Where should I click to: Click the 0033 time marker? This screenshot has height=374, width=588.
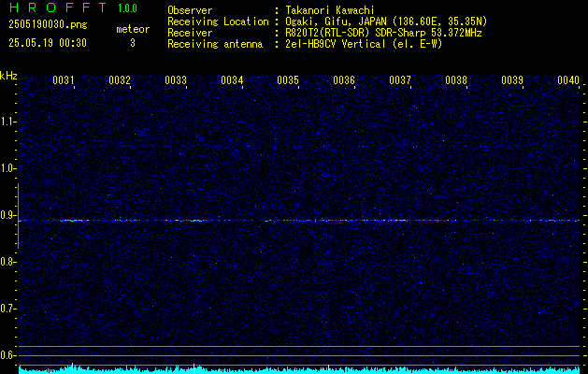[176, 79]
